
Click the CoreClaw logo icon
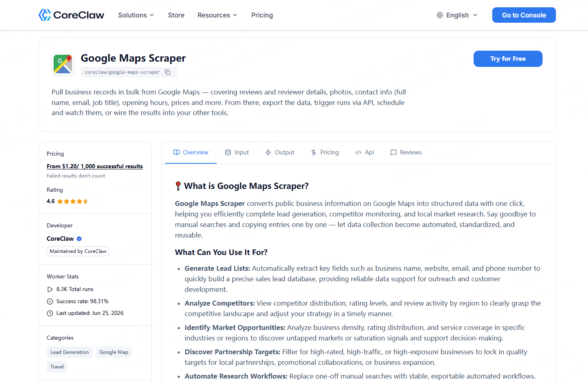(x=45, y=15)
